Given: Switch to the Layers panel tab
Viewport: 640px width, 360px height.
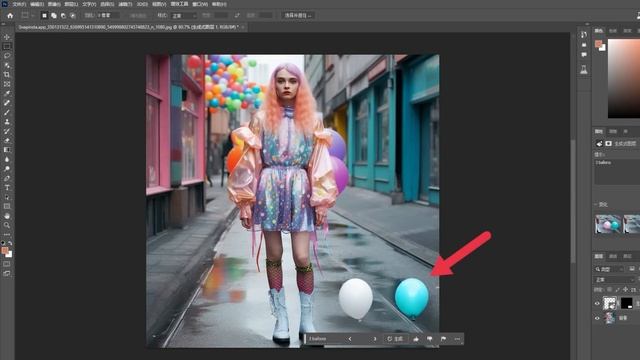Looking at the screenshot, I should [599, 256].
